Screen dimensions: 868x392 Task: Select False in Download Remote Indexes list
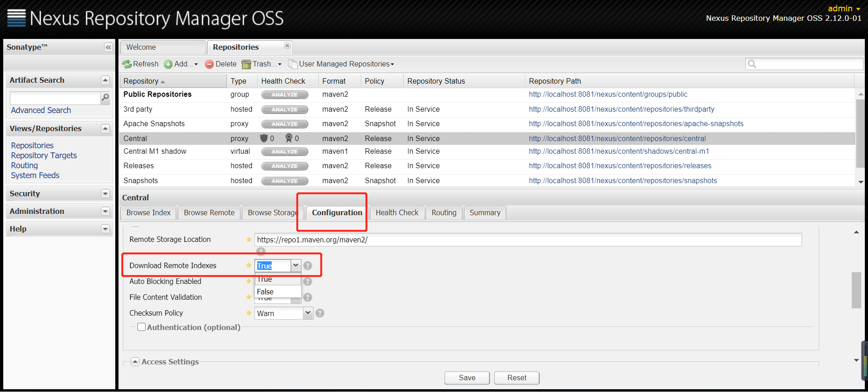(265, 292)
